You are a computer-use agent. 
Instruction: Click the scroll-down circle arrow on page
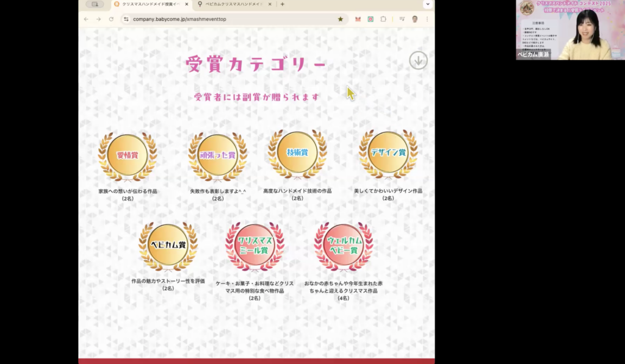click(418, 60)
